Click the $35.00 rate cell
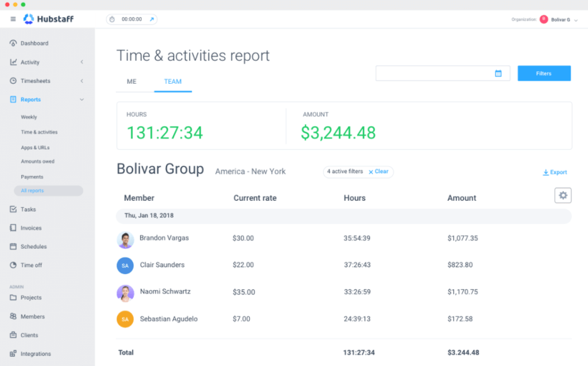This screenshot has height=366, width=588. click(x=243, y=292)
